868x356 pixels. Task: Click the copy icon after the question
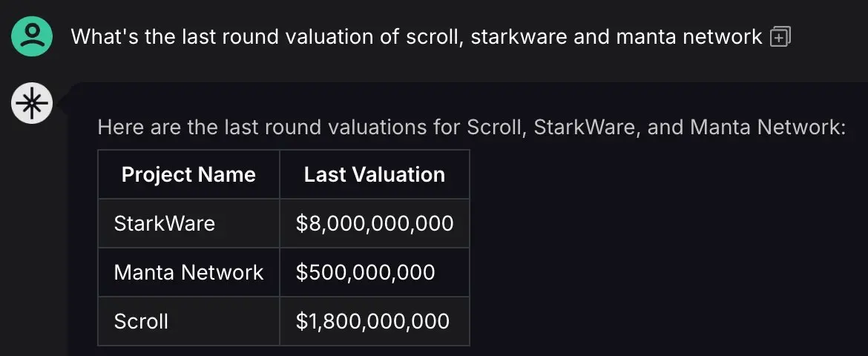tap(780, 36)
